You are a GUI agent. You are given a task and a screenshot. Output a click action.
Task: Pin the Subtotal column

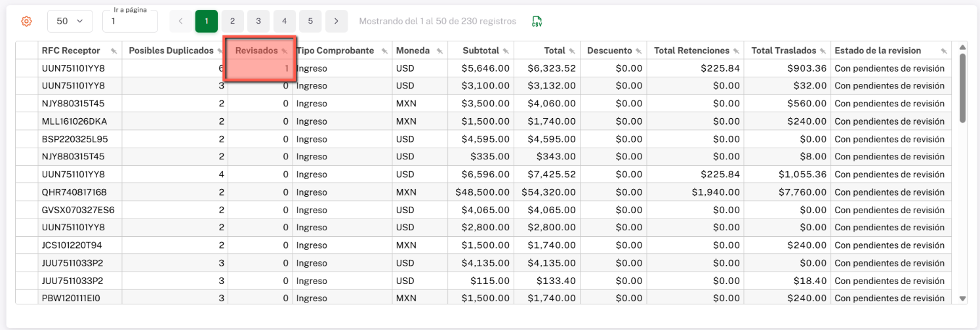coord(505,51)
